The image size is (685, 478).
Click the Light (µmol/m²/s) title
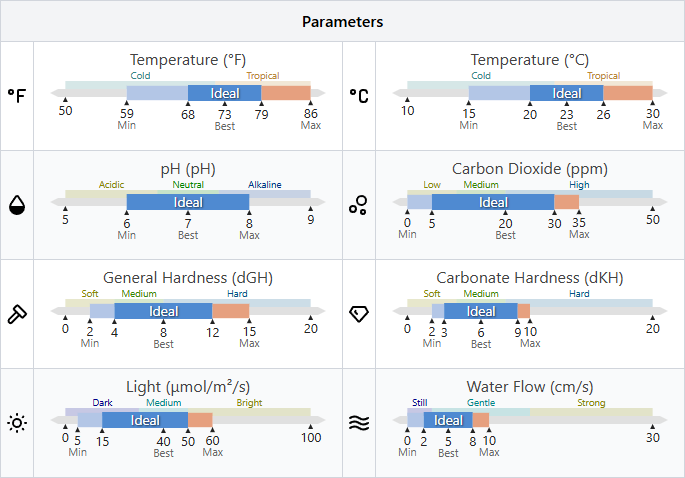(188, 387)
